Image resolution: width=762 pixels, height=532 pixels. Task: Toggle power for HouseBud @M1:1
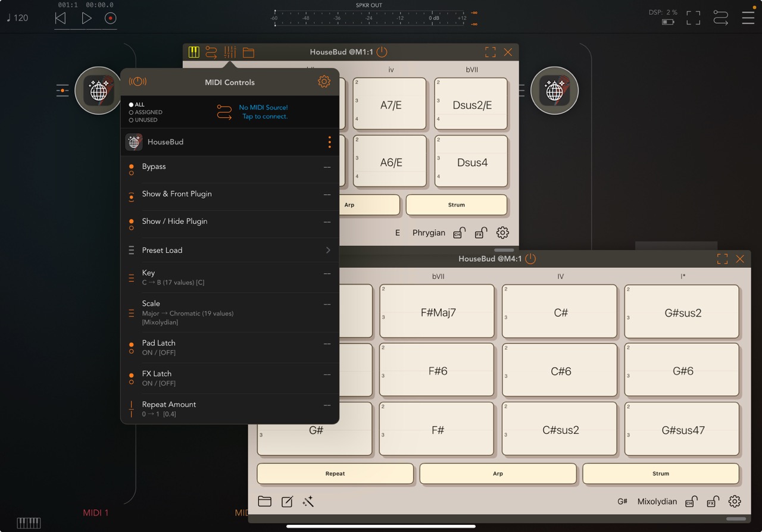(x=382, y=52)
